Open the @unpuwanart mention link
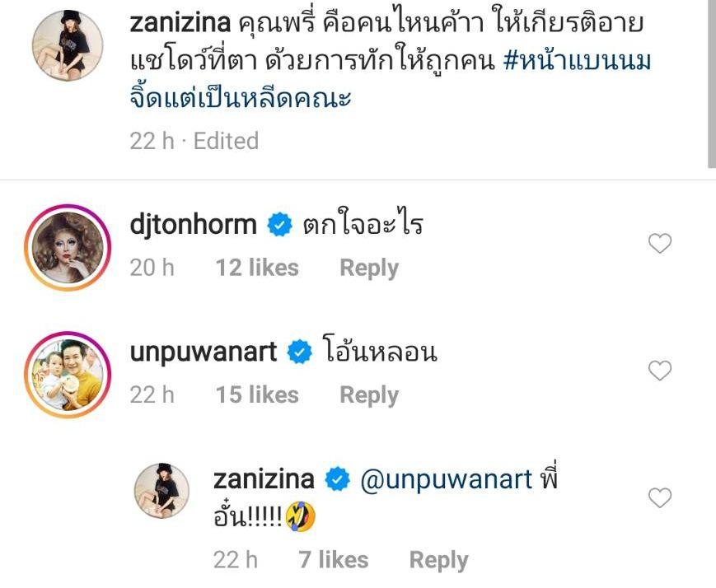716x588 pixels. coord(446,480)
